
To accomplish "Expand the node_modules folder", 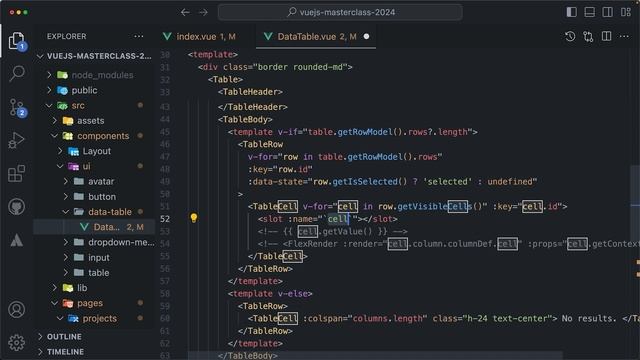I will (x=94, y=75).
